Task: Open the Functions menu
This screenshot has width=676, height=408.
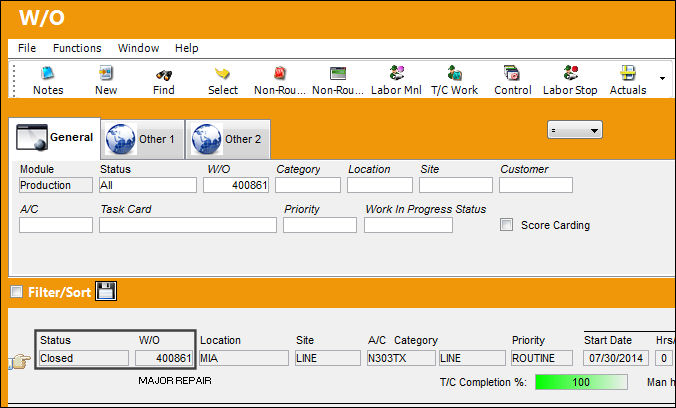Action: [x=77, y=48]
